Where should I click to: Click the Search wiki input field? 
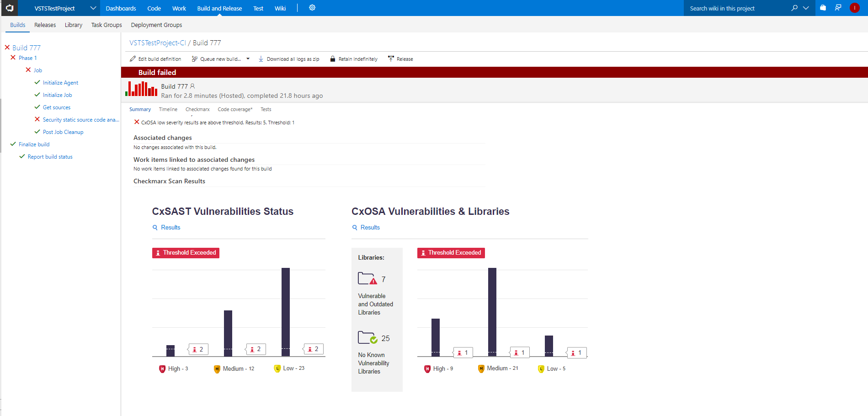(731, 8)
